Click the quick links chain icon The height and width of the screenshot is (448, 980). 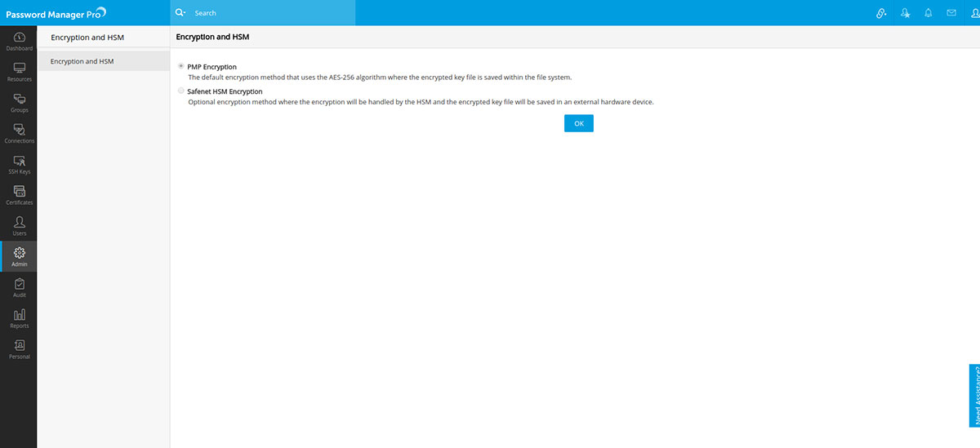coord(881,13)
